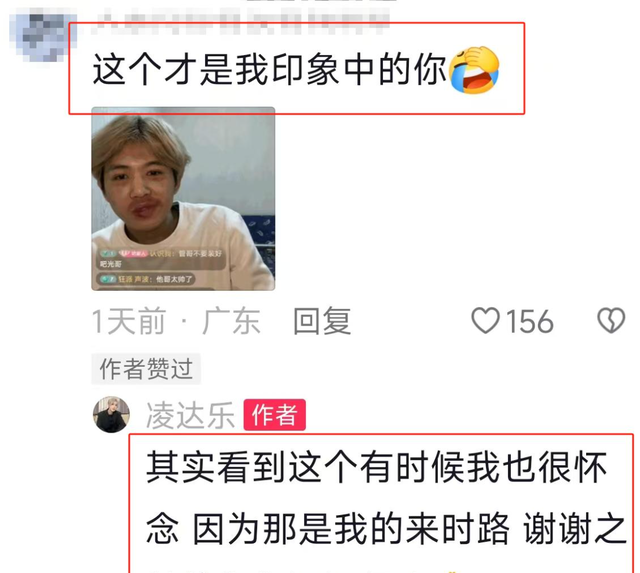Click the red 作者 badge

pos(275,415)
